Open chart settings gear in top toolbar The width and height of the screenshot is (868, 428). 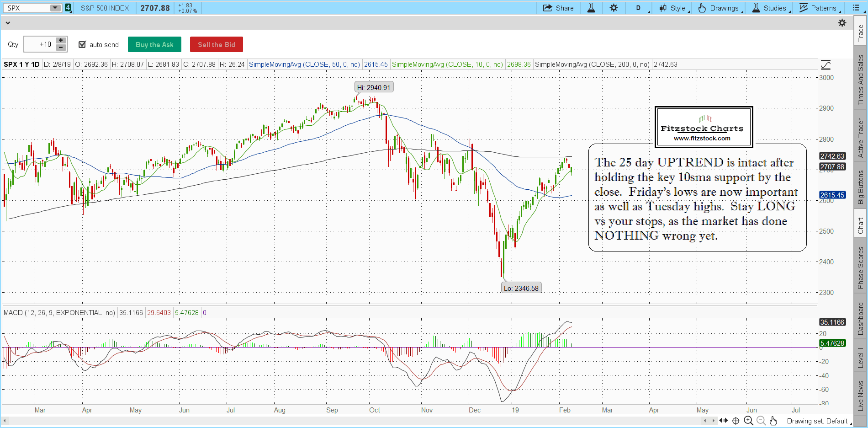(x=614, y=8)
